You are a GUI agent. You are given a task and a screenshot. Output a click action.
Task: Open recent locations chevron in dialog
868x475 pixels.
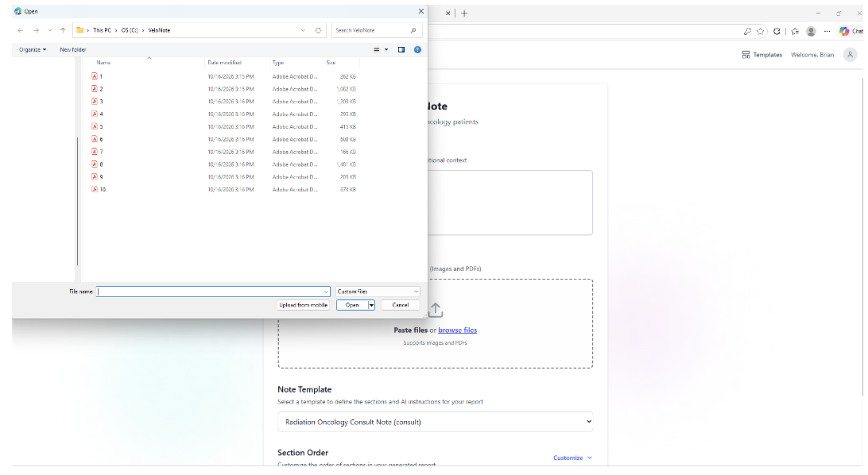coord(50,30)
